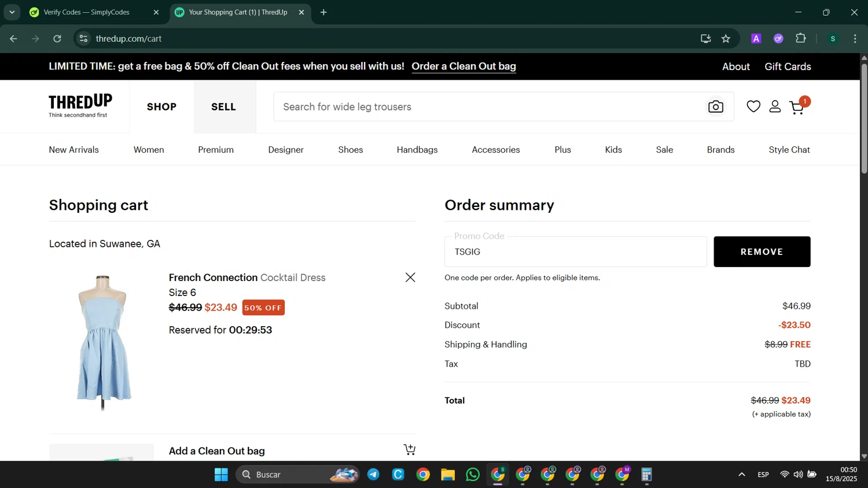Image resolution: width=868 pixels, height=488 pixels.
Task: Select the SELL tab
Action: point(224,107)
